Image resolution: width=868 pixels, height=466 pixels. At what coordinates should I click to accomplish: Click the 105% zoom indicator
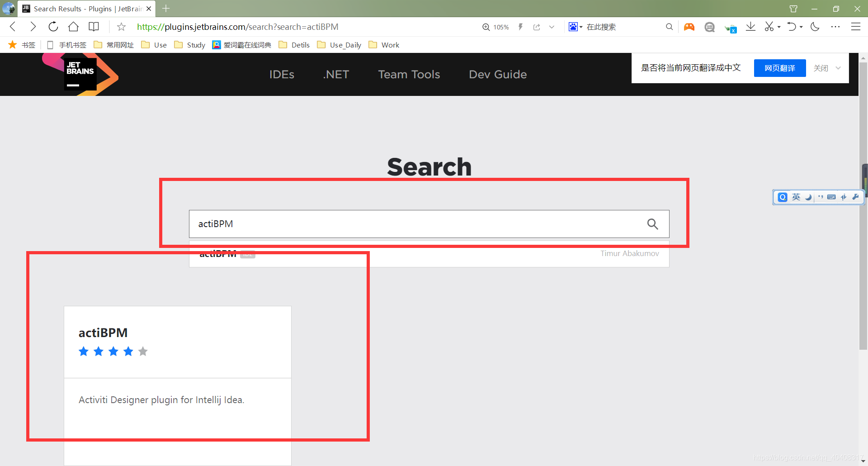point(495,27)
